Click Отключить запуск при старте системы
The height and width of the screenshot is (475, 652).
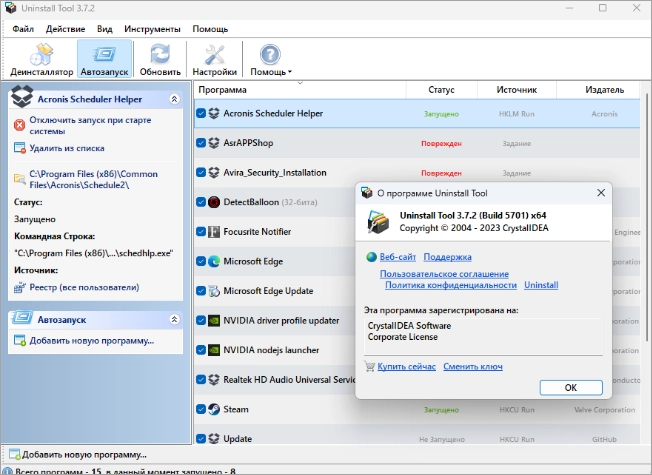90,125
